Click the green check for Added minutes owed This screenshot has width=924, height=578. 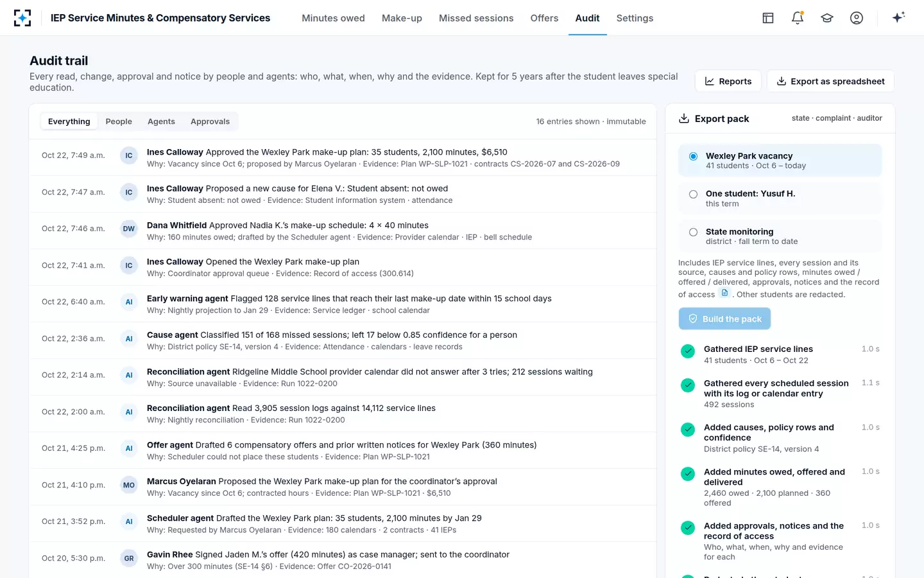point(688,473)
